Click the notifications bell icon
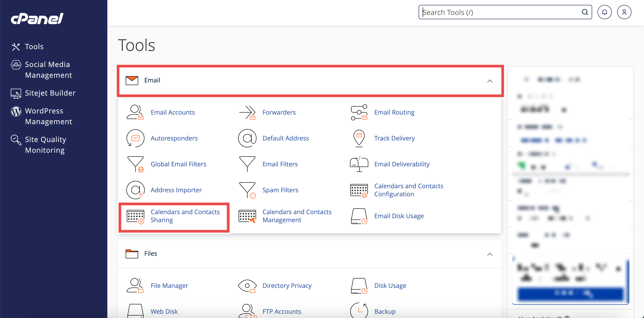 pos(604,12)
